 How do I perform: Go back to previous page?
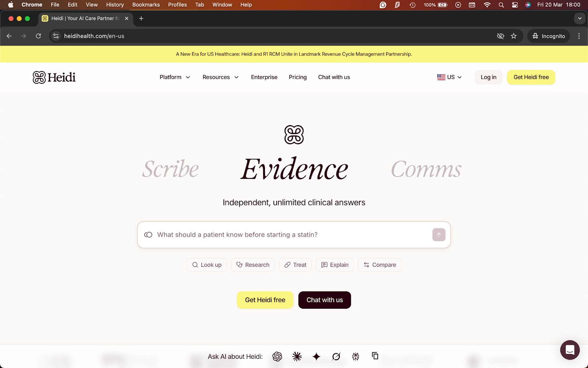coord(9,36)
